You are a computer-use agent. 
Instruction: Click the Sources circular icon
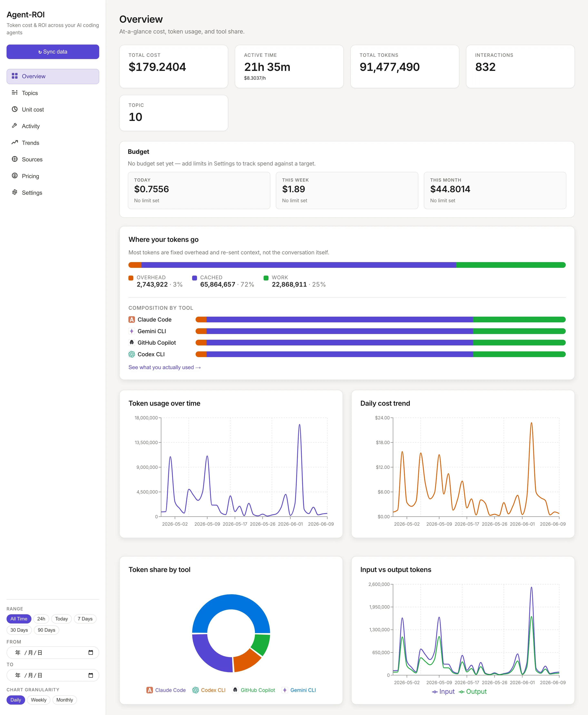click(14, 159)
